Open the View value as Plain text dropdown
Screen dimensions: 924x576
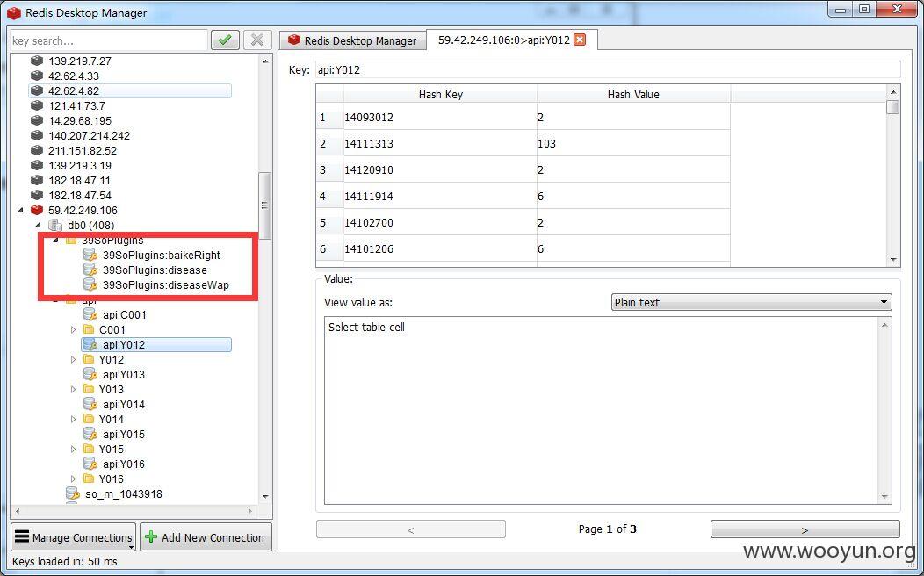[751, 302]
